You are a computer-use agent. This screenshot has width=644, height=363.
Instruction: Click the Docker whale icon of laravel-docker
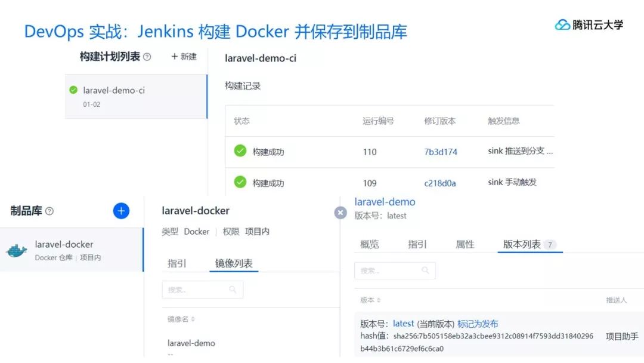[x=17, y=250]
